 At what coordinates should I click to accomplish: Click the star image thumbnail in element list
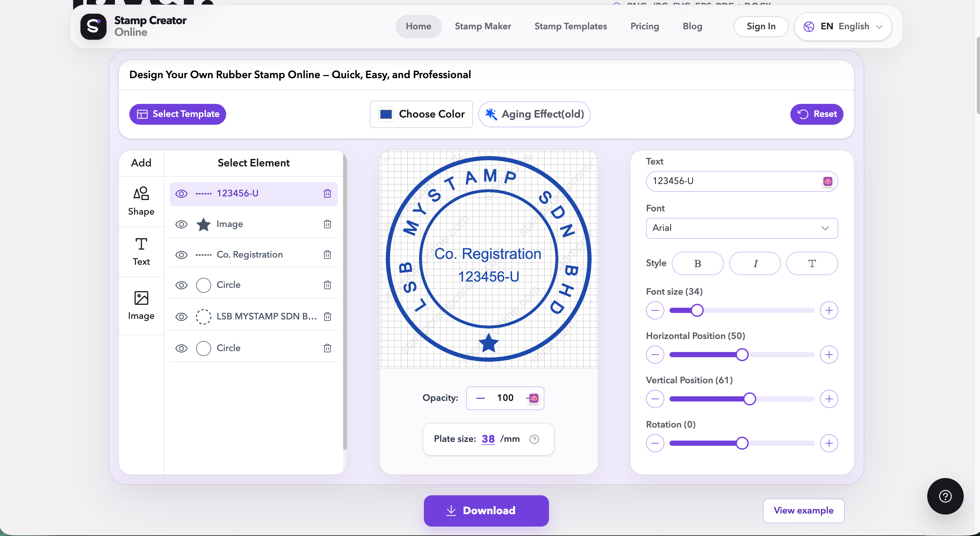point(204,224)
